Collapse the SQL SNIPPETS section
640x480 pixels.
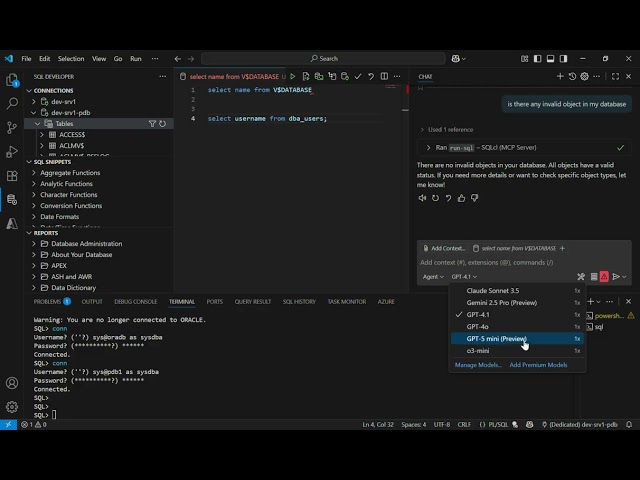(x=29, y=162)
